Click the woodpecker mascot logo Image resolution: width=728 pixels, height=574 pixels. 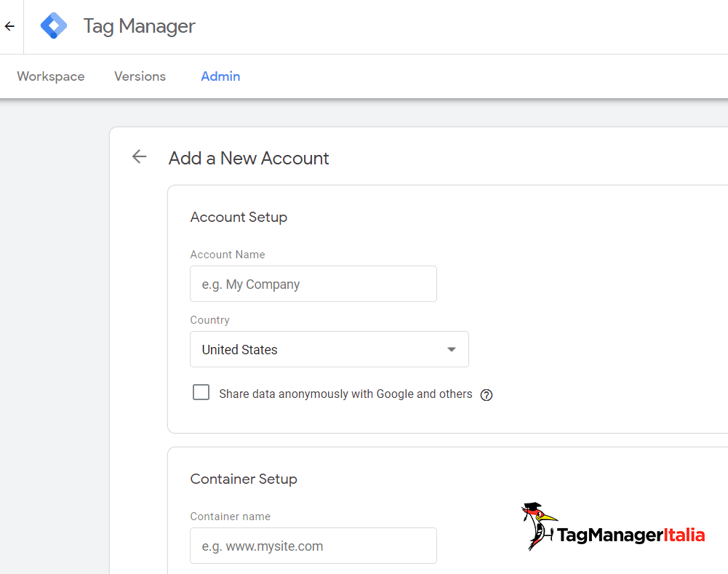537,527
